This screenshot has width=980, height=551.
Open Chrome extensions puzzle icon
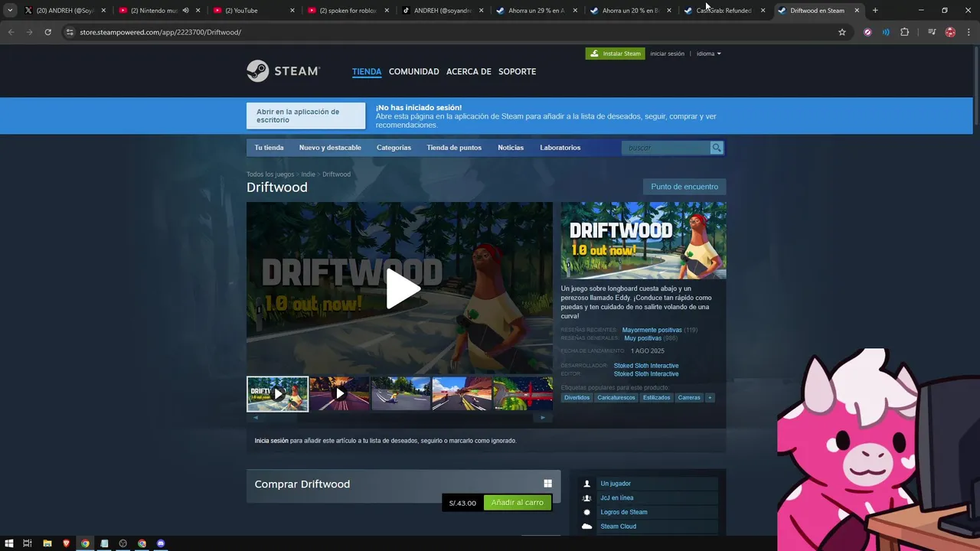pyautogui.click(x=905, y=32)
